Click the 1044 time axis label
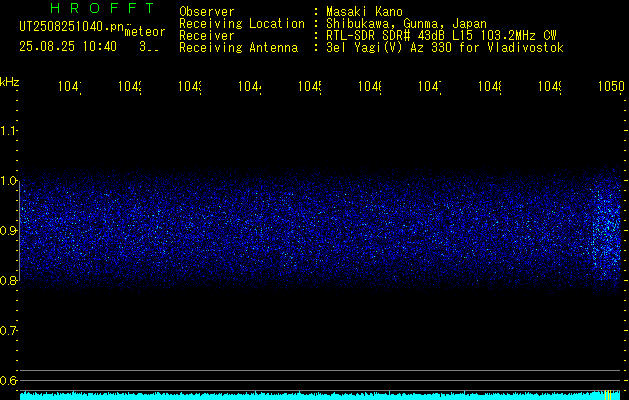This screenshot has width=629, height=400. pos(250,86)
